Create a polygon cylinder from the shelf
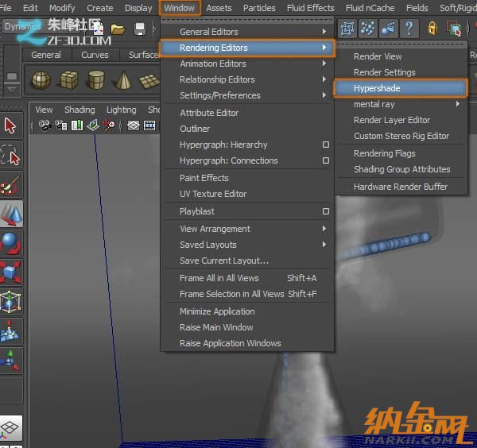477x448 pixels. tap(96, 80)
